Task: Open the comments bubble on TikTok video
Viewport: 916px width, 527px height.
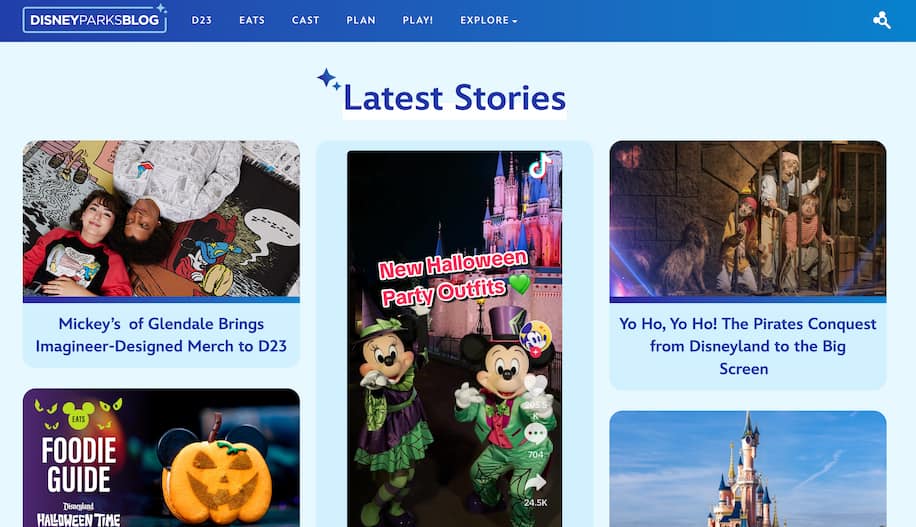Action: click(x=535, y=434)
